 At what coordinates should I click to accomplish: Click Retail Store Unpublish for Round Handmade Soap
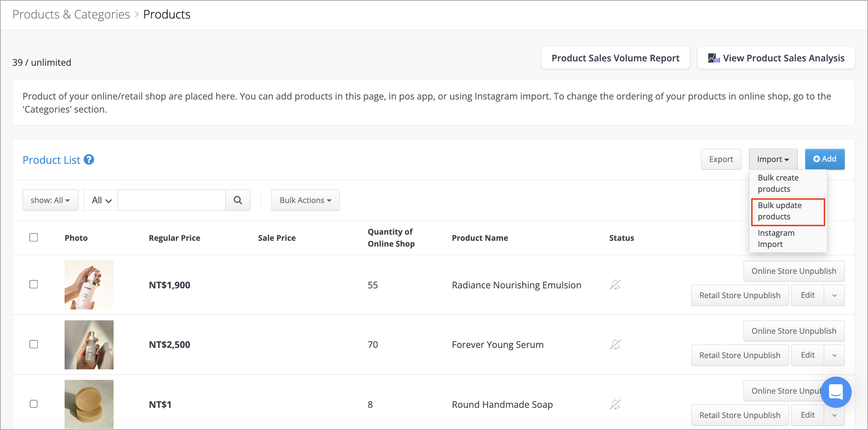pos(740,415)
